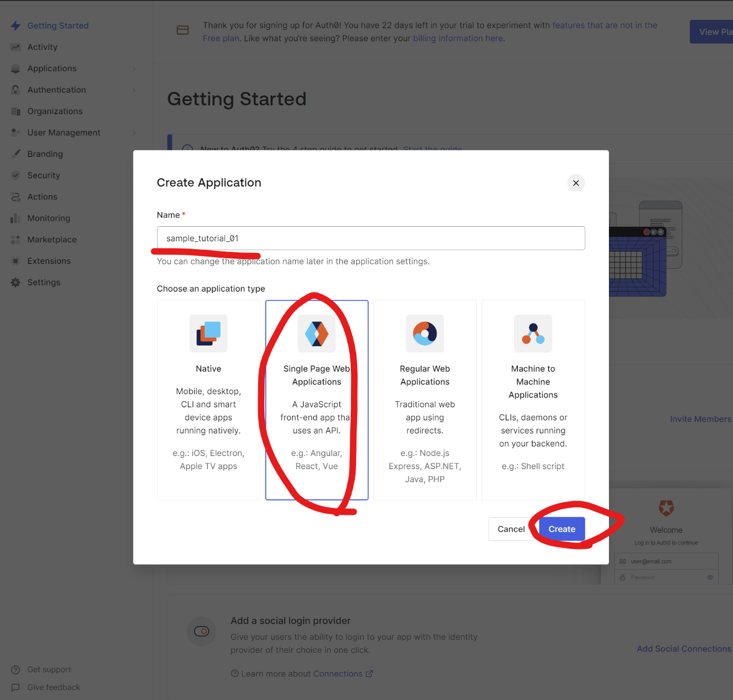Click the Create button

(x=562, y=529)
